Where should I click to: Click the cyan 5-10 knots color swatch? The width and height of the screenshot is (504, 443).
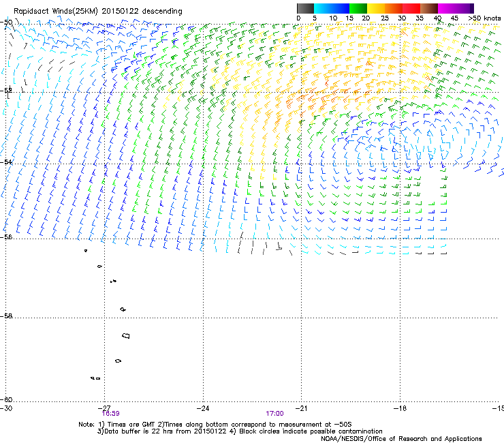[323, 8]
